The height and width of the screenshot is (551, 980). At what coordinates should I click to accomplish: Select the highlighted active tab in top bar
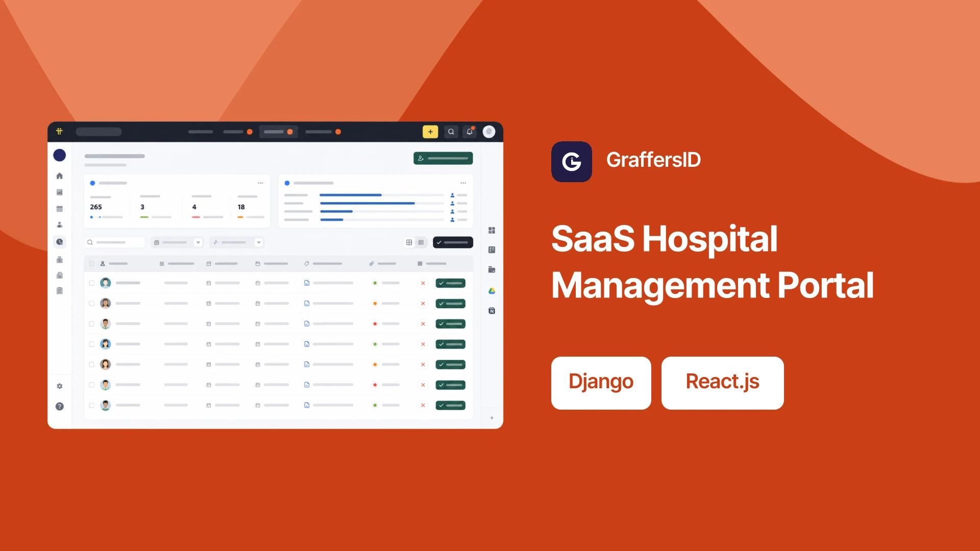click(x=278, y=132)
